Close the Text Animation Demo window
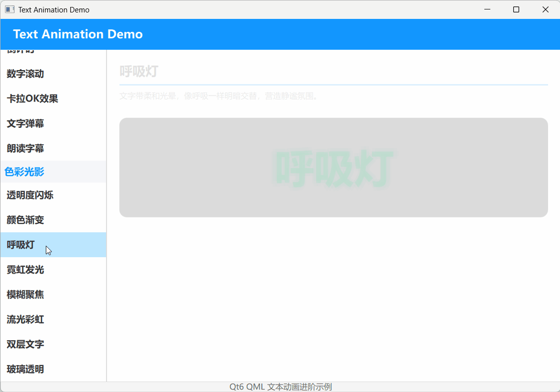 coord(546,9)
